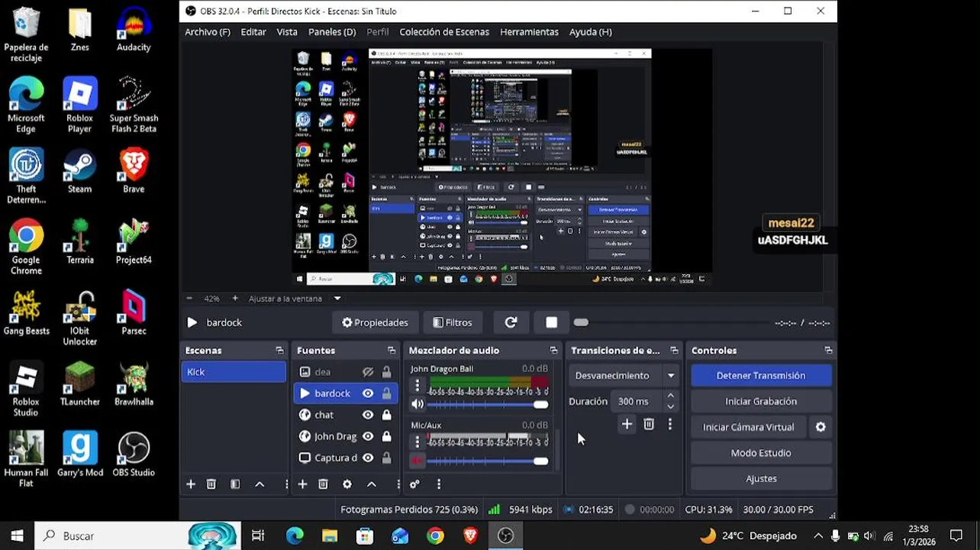Enable Modo Estudio
Image resolution: width=980 pixels, height=550 pixels.
pyautogui.click(x=761, y=453)
